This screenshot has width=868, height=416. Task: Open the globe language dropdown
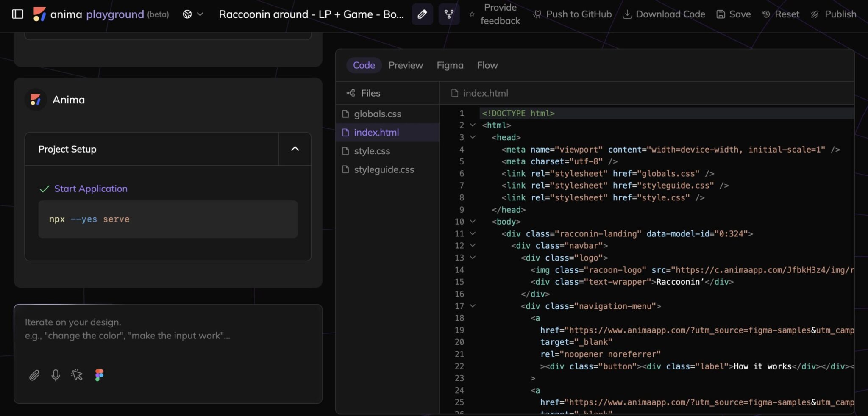[x=192, y=14]
